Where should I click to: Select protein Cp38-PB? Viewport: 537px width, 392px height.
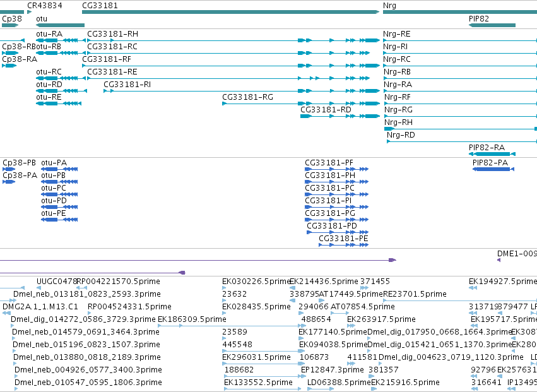19,163
